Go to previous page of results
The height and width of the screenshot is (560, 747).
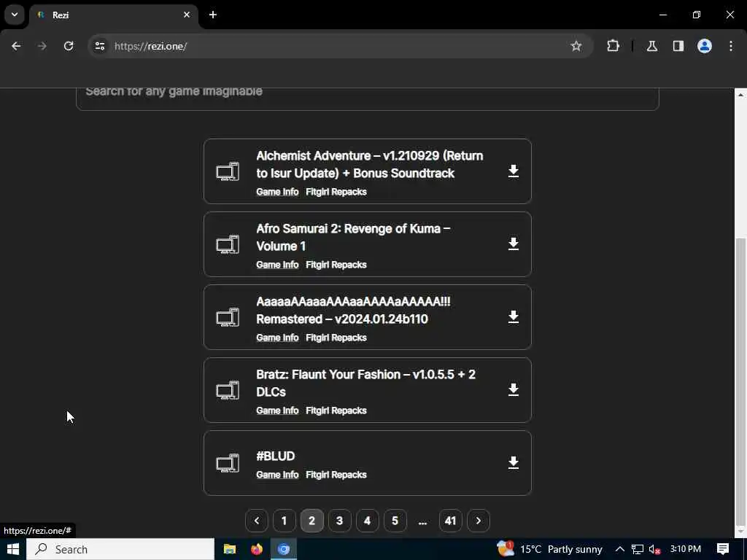257,521
